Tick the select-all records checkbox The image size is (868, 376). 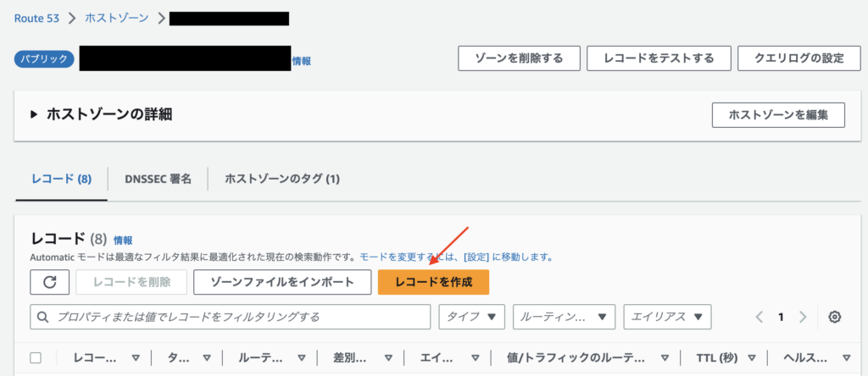pyautogui.click(x=36, y=357)
